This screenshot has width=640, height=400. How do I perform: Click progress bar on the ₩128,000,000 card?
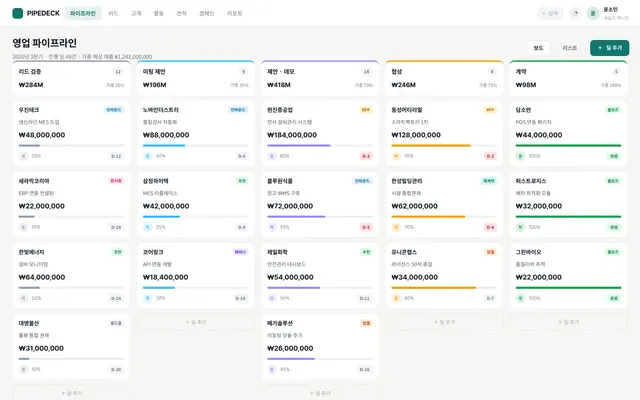click(x=444, y=145)
